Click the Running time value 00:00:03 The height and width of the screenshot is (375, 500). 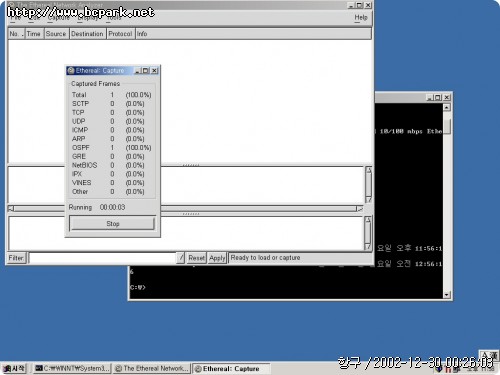(x=112, y=207)
